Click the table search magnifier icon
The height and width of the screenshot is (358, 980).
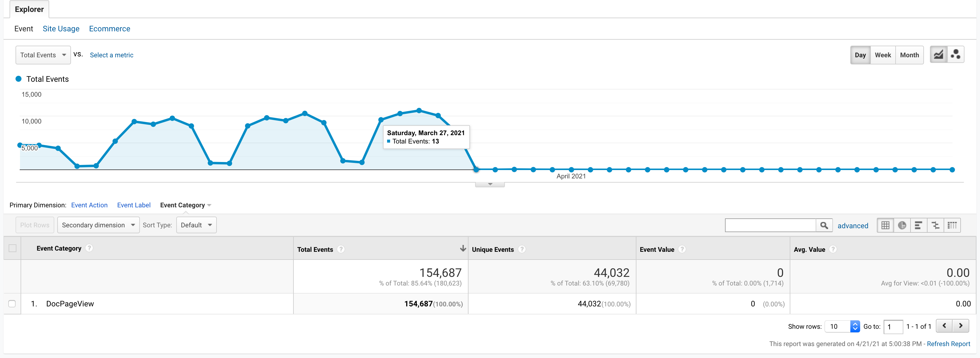coord(824,225)
